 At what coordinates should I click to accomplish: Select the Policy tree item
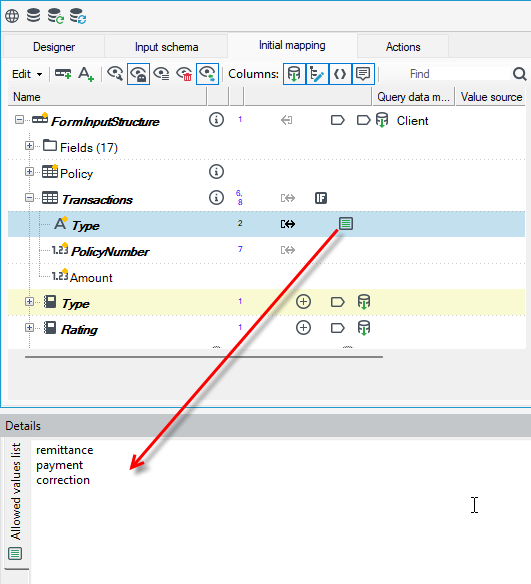click(x=76, y=174)
